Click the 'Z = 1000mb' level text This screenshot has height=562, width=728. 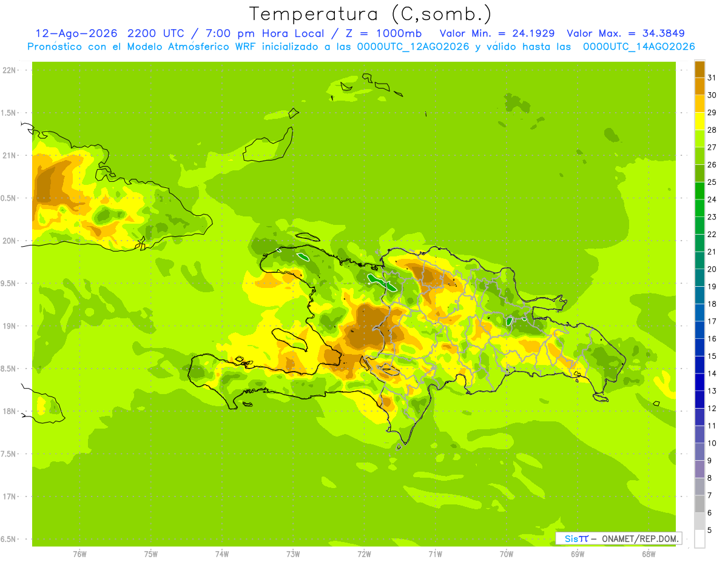tap(385, 33)
